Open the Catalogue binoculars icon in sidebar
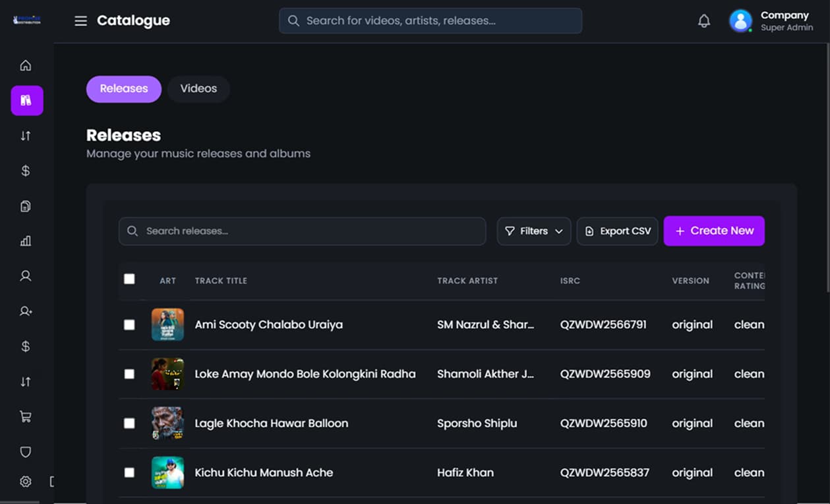Image resolution: width=830 pixels, height=504 pixels. (25, 100)
